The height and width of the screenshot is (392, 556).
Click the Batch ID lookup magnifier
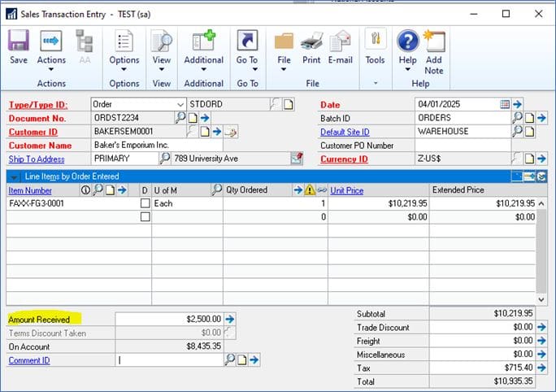point(517,118)
